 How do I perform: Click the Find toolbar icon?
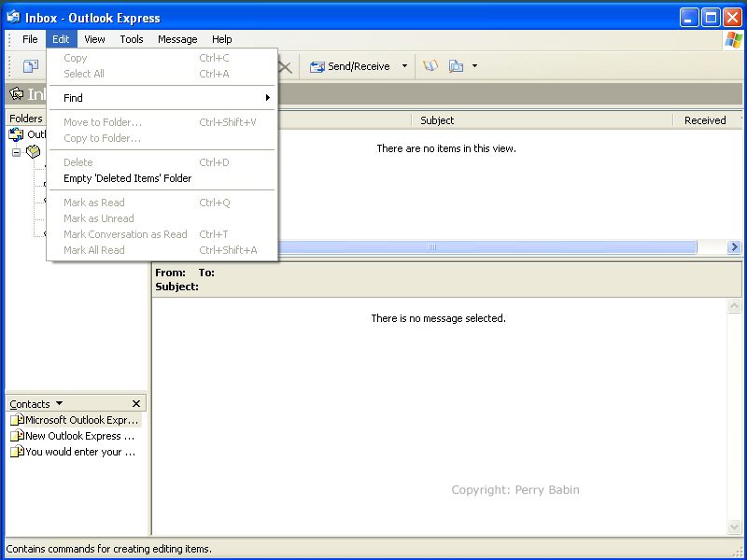tap(456, 66)
